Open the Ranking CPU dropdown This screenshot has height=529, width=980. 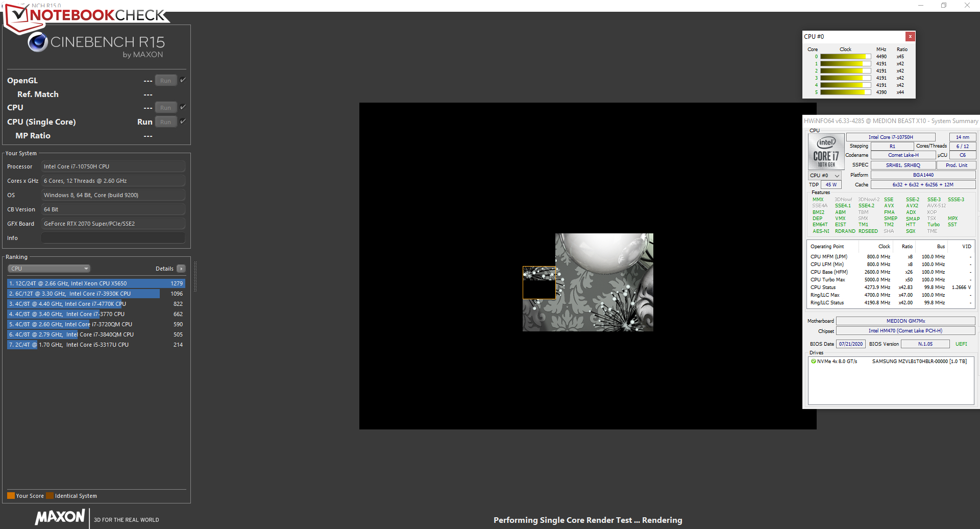point(49,269)
